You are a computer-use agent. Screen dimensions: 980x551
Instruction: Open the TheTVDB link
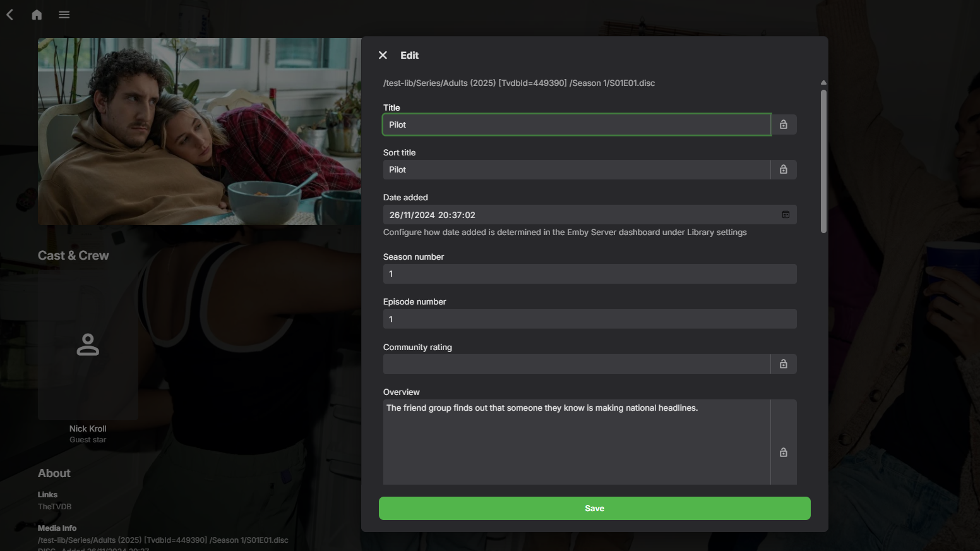pyautogui.click(x=54, y=507)
